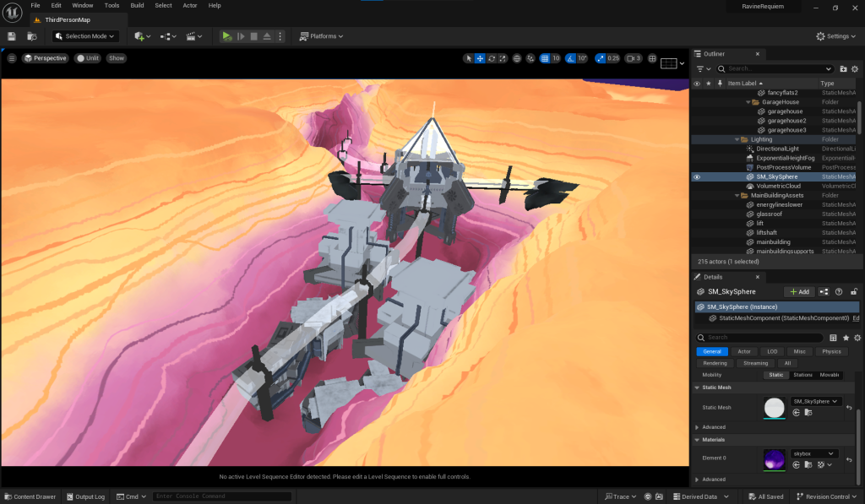Open the Browse content icon beside Save
This screenshot has height=504, width=865.
tap(32, 36)
